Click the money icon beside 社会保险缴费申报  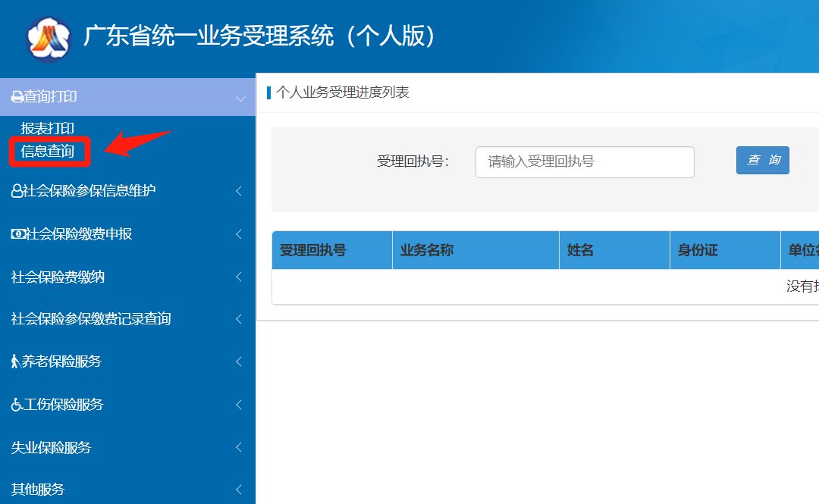[18, 234]
